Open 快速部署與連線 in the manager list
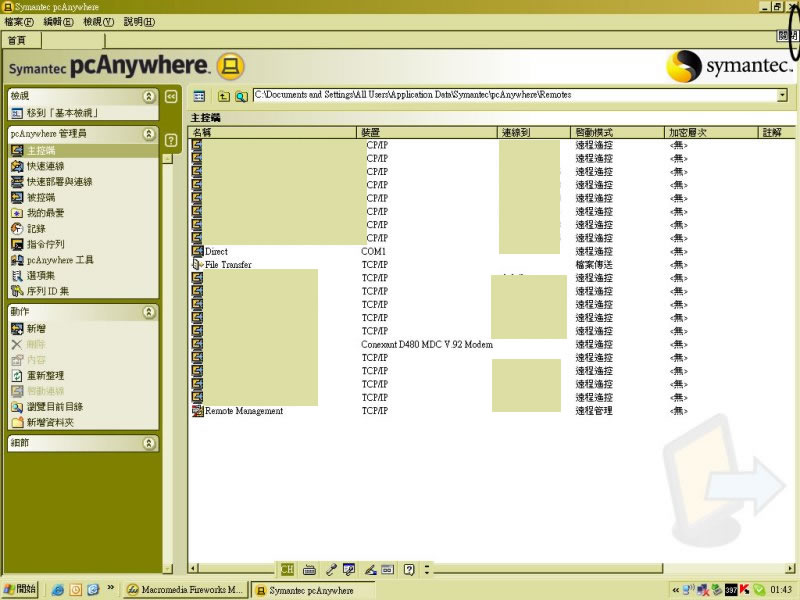Image resolution: width=800 pixels, height=600 pixels. coord(17,182)
